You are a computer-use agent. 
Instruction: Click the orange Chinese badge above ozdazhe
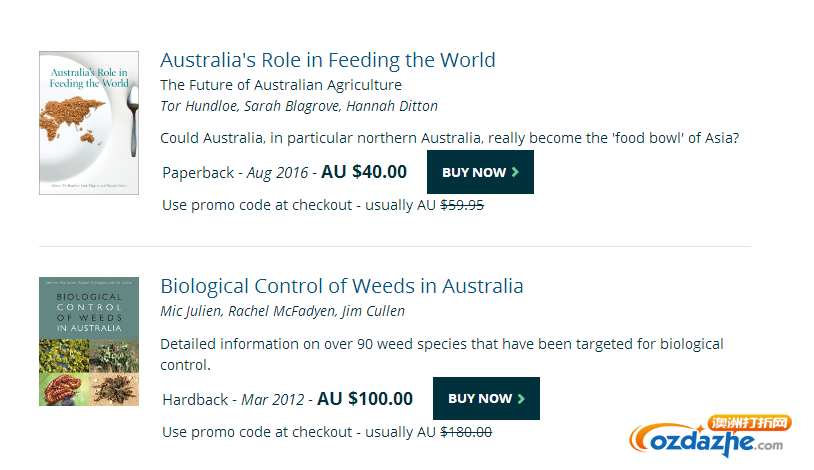tap(750, 423)
